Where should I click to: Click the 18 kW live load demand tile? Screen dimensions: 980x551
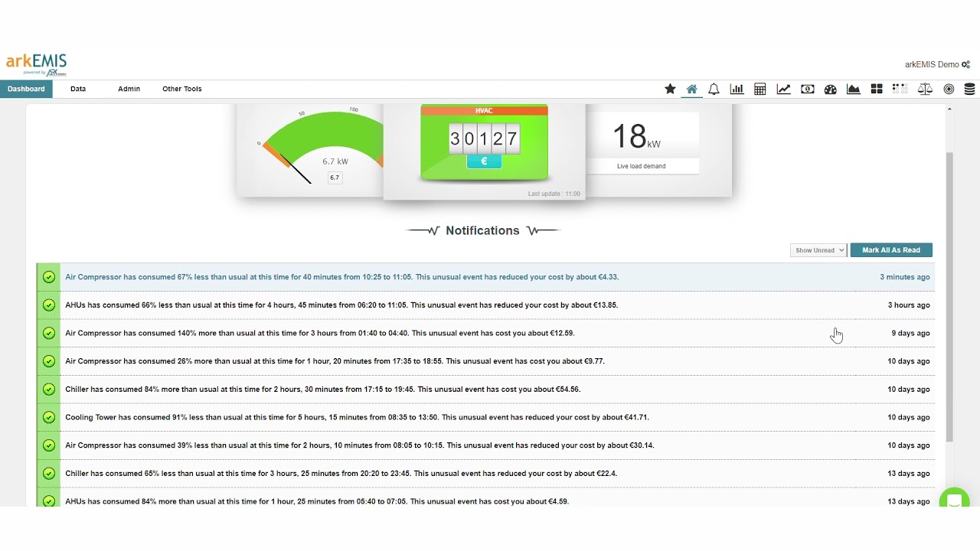click(642, 143)
